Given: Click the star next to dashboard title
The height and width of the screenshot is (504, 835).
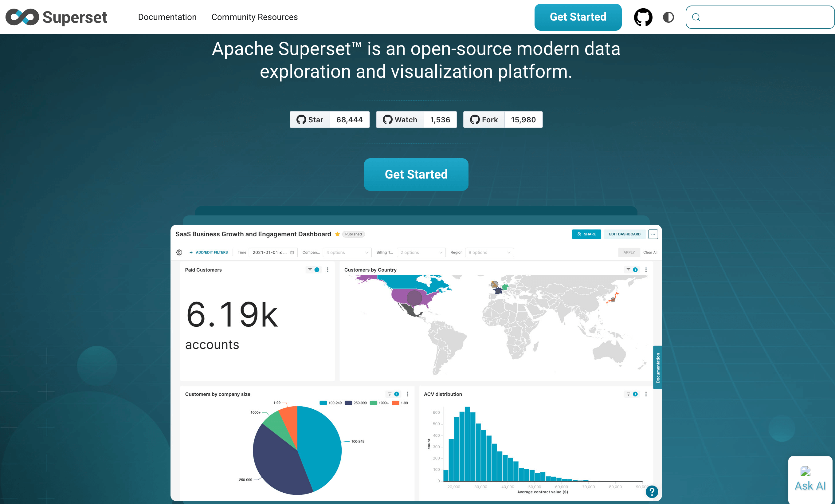Looking at the screenshot, I should tap(338, 234).
